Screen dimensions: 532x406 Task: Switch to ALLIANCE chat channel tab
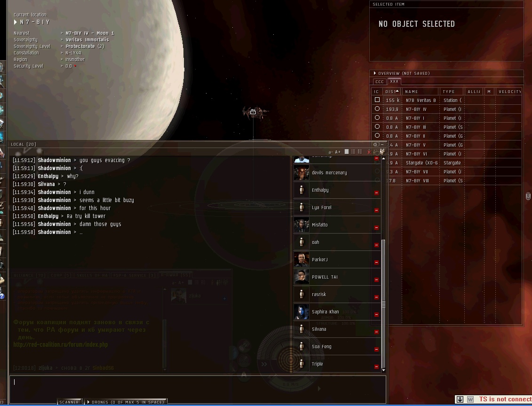coord(29,275)
